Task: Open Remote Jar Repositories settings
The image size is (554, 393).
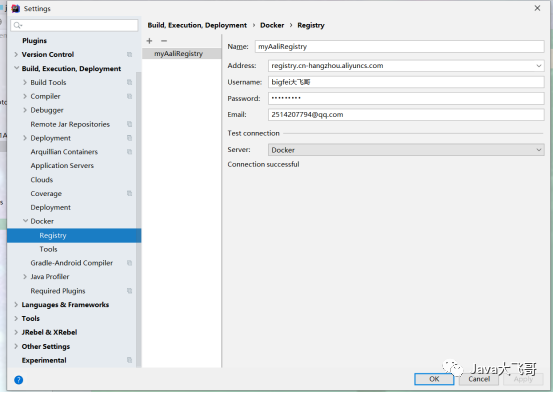Action: [70, 124]
